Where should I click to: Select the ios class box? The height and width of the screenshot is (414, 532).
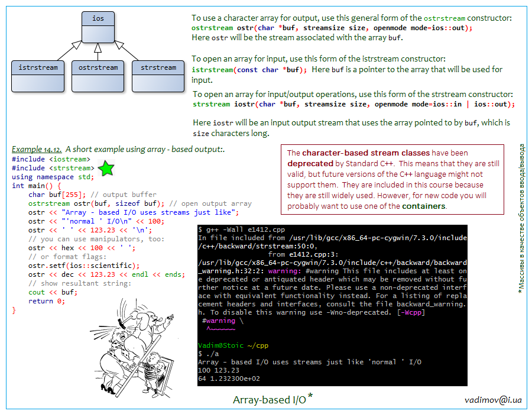click(98, 27)
